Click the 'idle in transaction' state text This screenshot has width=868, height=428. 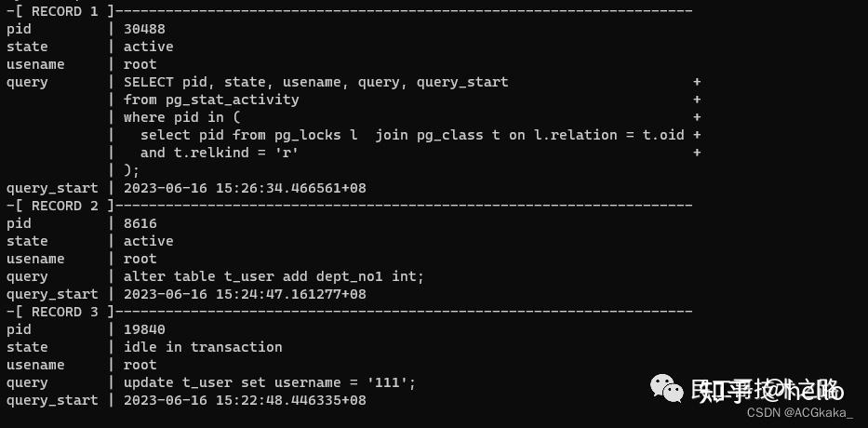[x=203, y=347]
